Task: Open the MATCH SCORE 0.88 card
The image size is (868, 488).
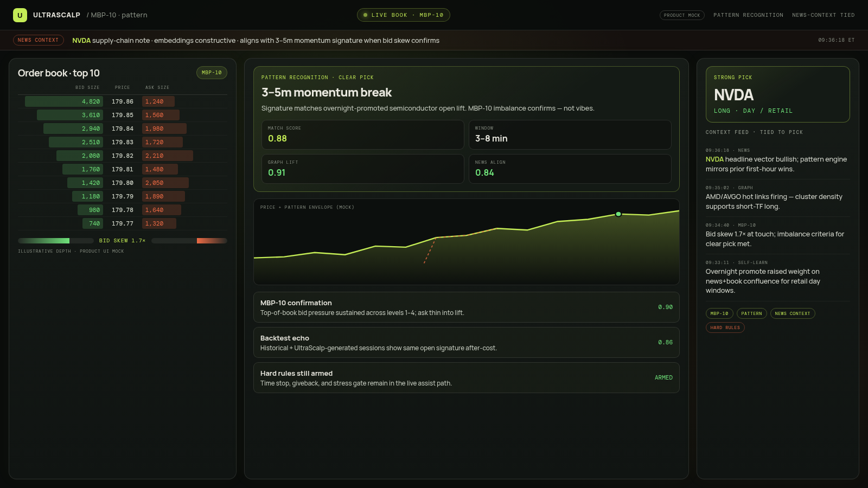Action: point(363,134)
